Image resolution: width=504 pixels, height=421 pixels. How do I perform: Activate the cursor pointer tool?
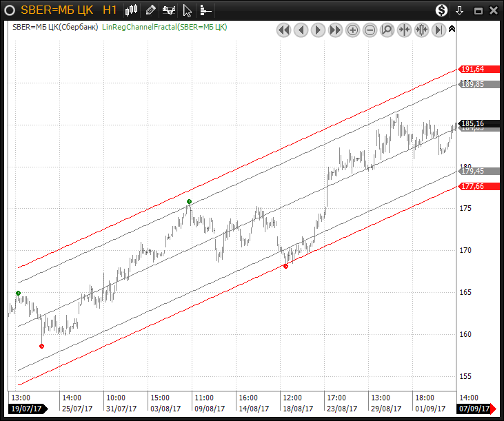pos(187,10)
